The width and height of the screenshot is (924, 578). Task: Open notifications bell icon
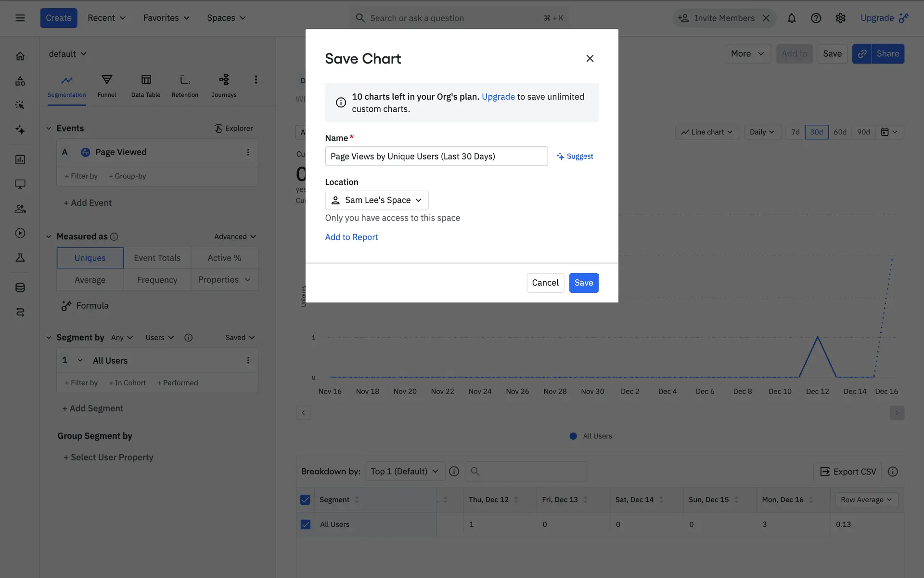point(791,18)
